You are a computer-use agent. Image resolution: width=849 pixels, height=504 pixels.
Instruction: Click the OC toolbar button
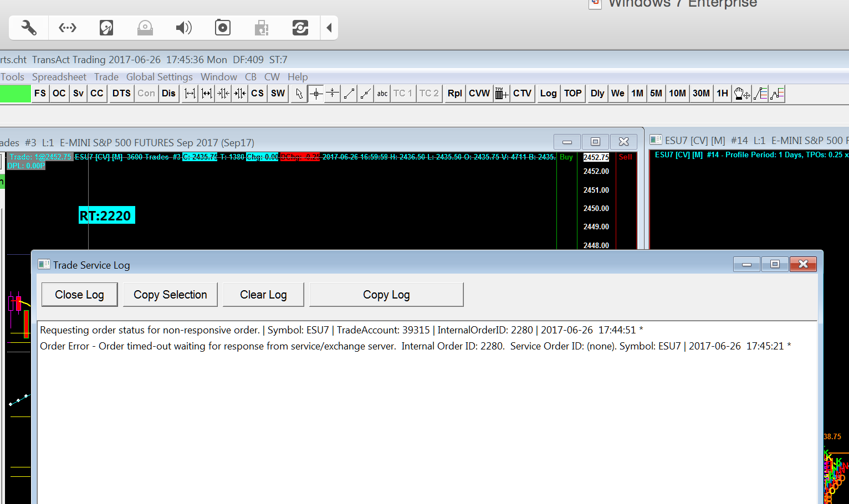coord(59,94)
